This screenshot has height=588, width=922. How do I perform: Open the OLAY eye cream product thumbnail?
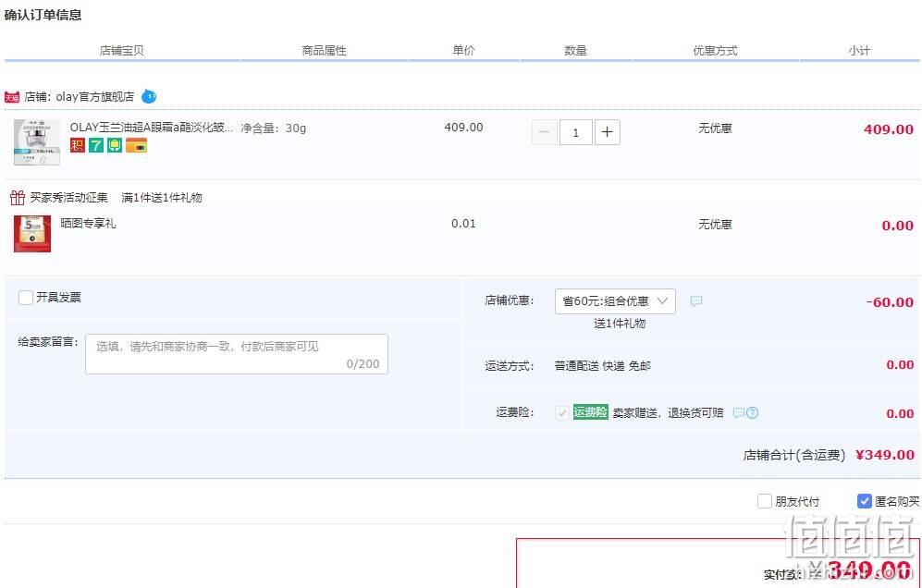(x=36, y=142)
